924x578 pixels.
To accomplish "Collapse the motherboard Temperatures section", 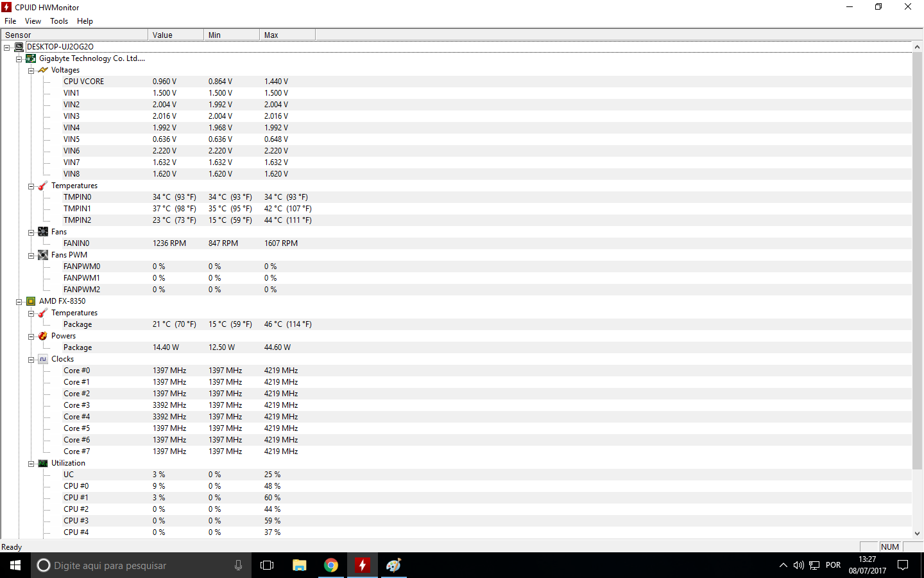I will (x=31, y=186).
